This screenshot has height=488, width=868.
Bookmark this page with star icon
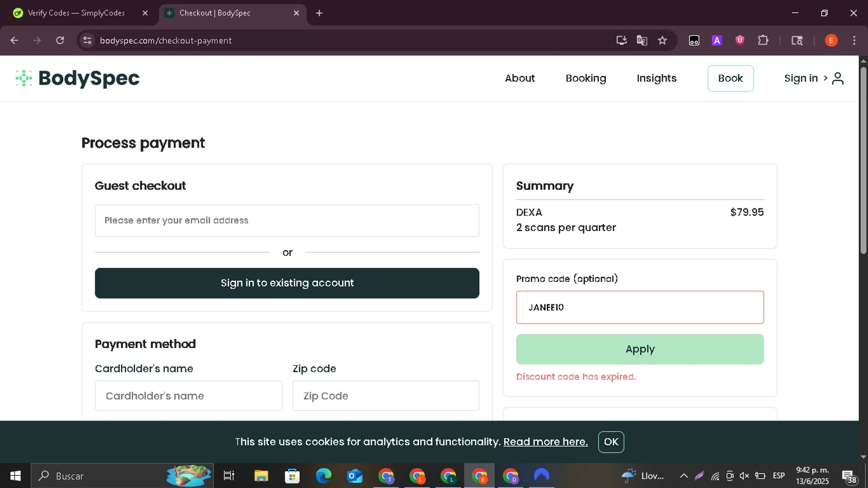(x=663, y=41)
